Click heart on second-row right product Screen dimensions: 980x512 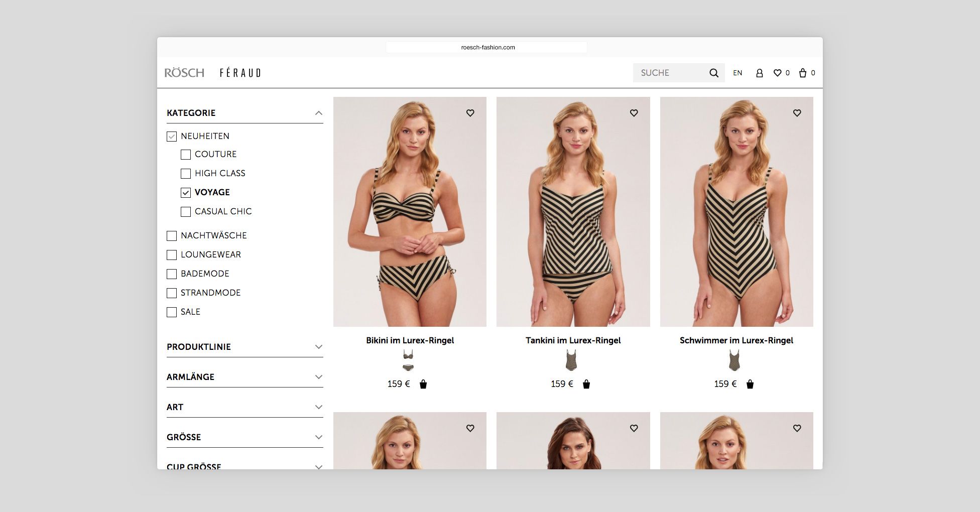pos(797,428)
